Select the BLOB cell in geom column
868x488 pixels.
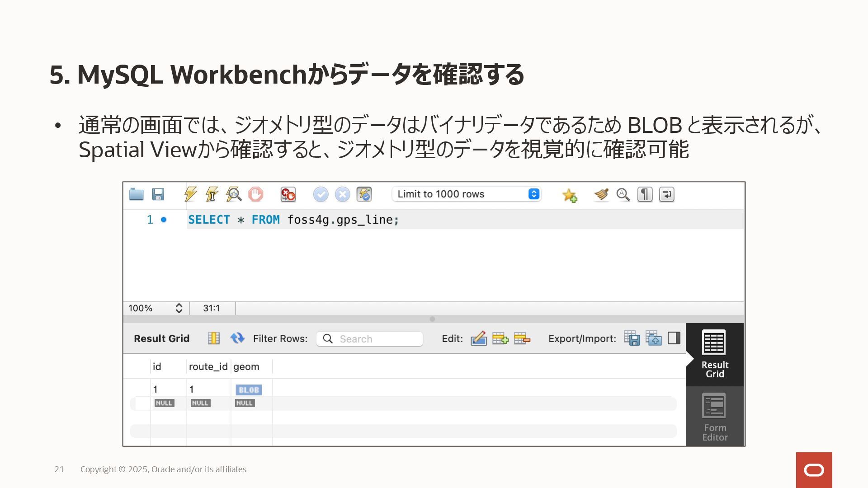pos(249,389)
